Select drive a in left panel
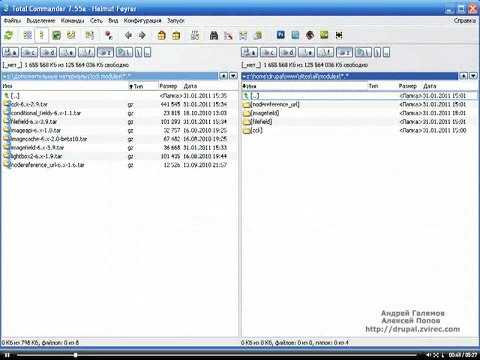 click(x=11, y=52)
